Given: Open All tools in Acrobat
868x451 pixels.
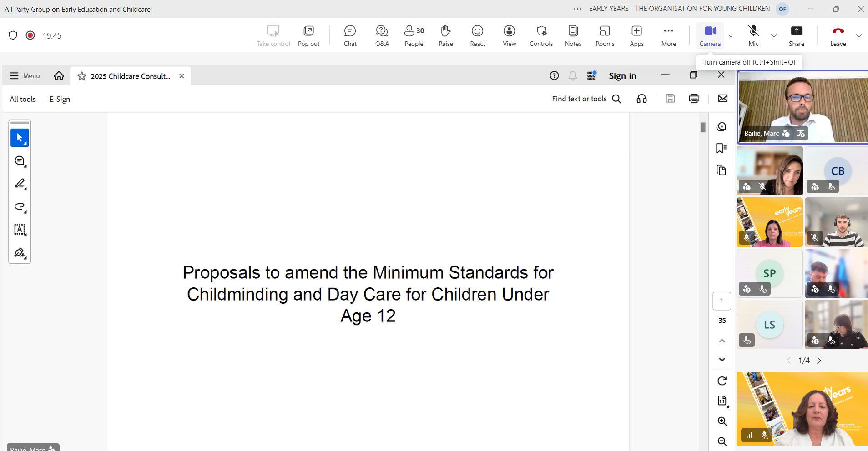Looking at the screenshot, I should pyautogui.click(x=23, y=99).
